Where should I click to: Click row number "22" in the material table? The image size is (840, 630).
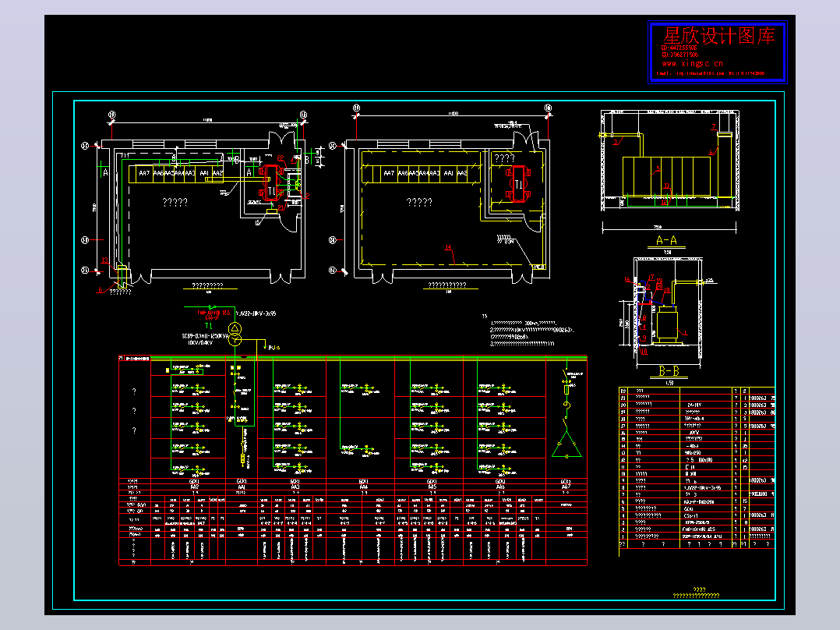point(623,391)
